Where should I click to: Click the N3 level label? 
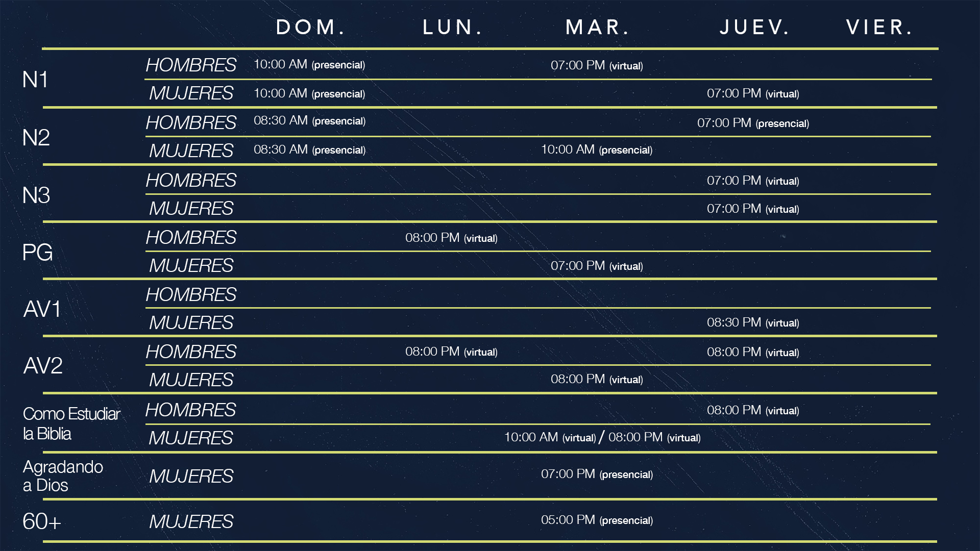click(36, 195)
